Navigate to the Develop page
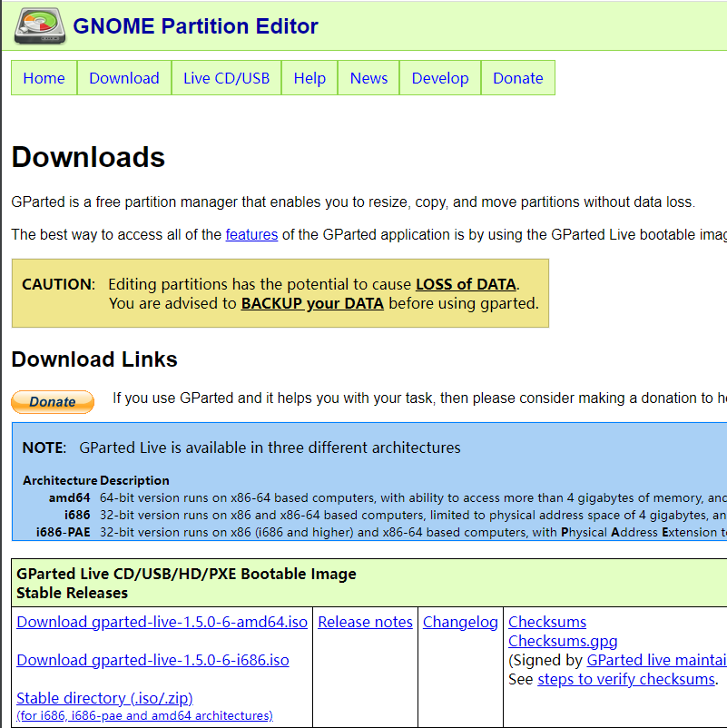Viewport: 727px width, 728px height. tap(440, 78)
